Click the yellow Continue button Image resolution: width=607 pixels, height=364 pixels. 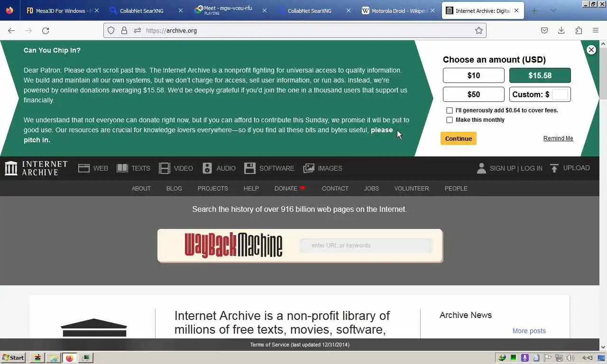[x=459, y=138]
